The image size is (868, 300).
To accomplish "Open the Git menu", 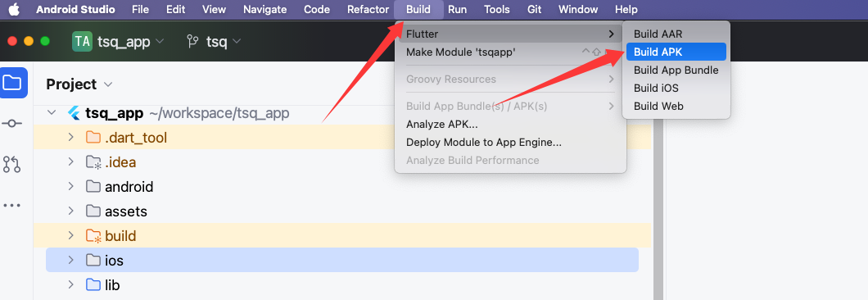I will coord(534,10).
